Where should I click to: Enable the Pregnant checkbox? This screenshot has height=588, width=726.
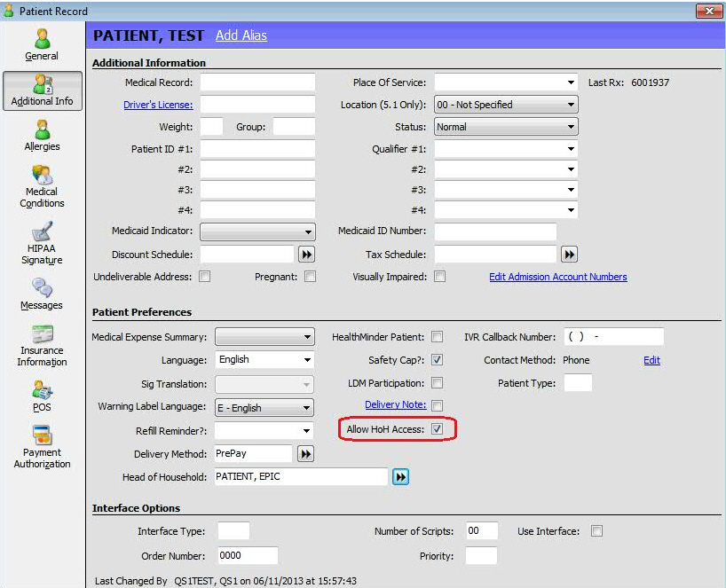310,277
